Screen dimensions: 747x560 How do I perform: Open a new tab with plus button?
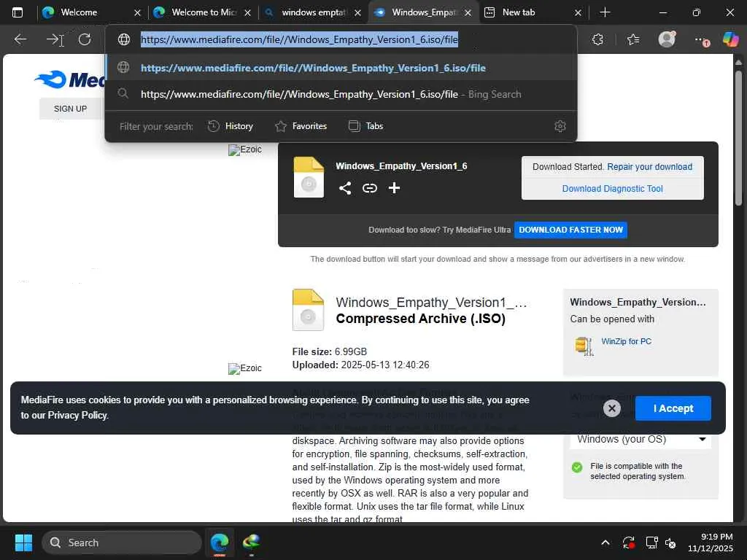pos(605,12)
